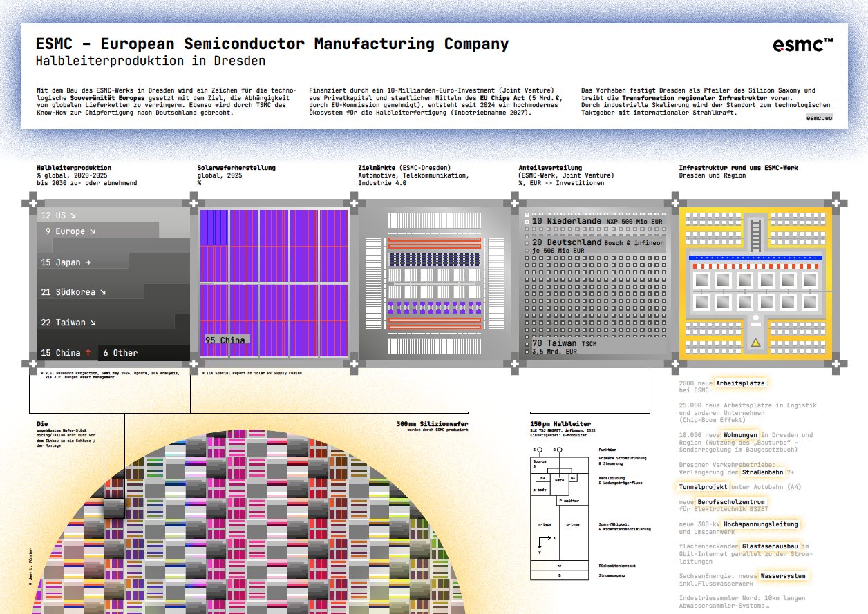Click the G terminal circle on MOSFET diagram

point(560,450)
